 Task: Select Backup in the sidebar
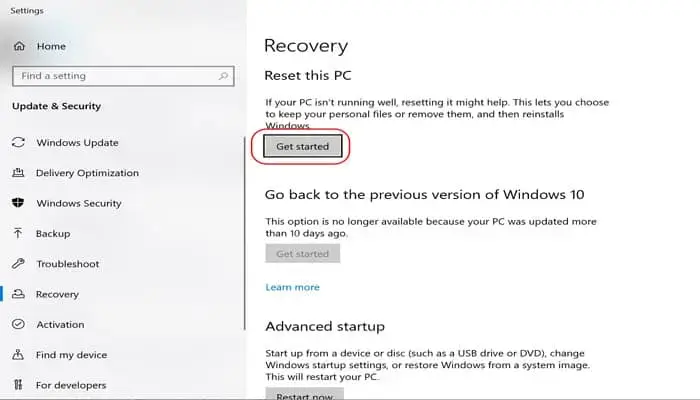[53, 233]
